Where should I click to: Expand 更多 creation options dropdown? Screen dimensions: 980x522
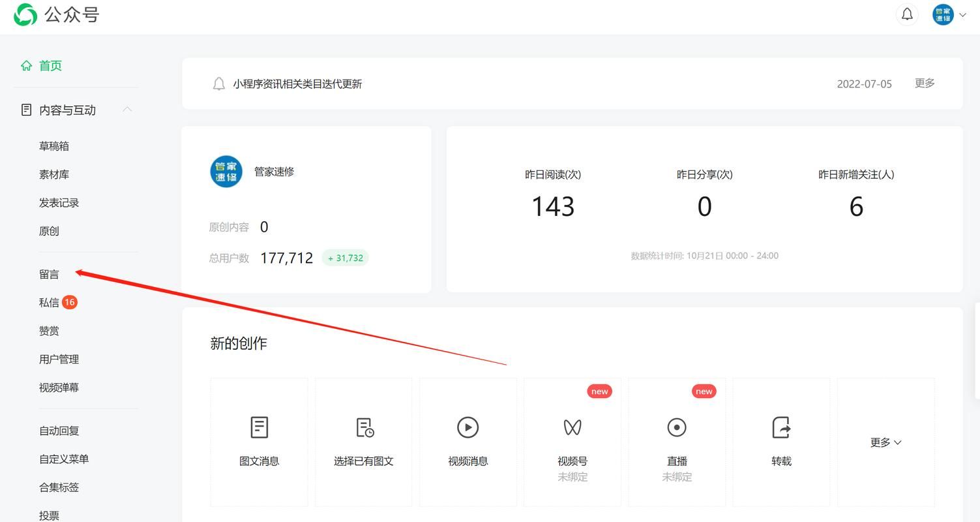(885, 442)
